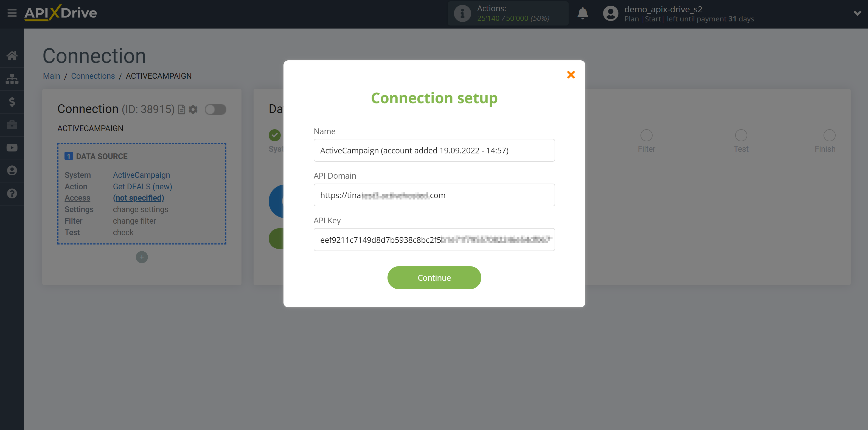Click the API Key input field
Image resolution: width=868 pixels, height=430 pixels.
tap(434, 240)
